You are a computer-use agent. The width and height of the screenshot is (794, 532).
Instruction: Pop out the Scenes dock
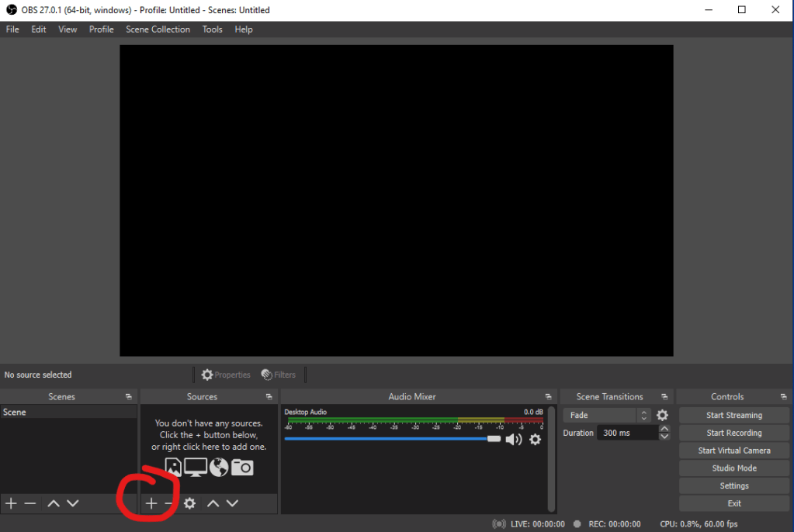tap(129, 397)
